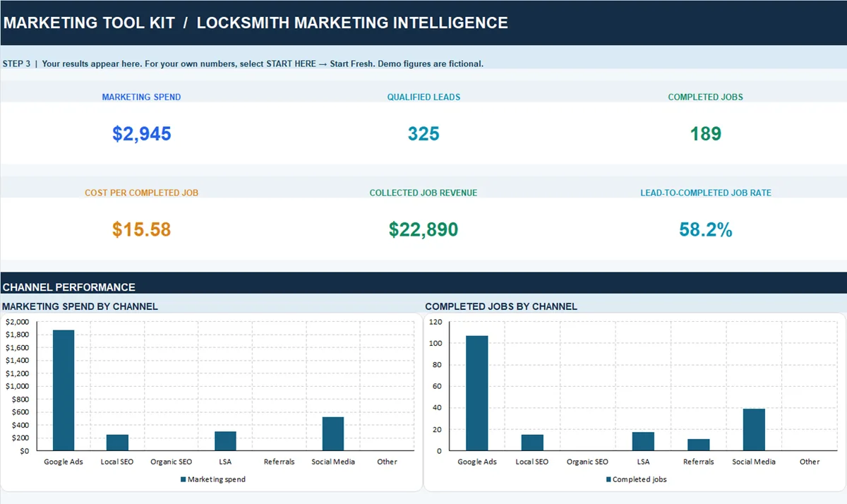Click the Social Media bar in spend chart

click(333, 434)
